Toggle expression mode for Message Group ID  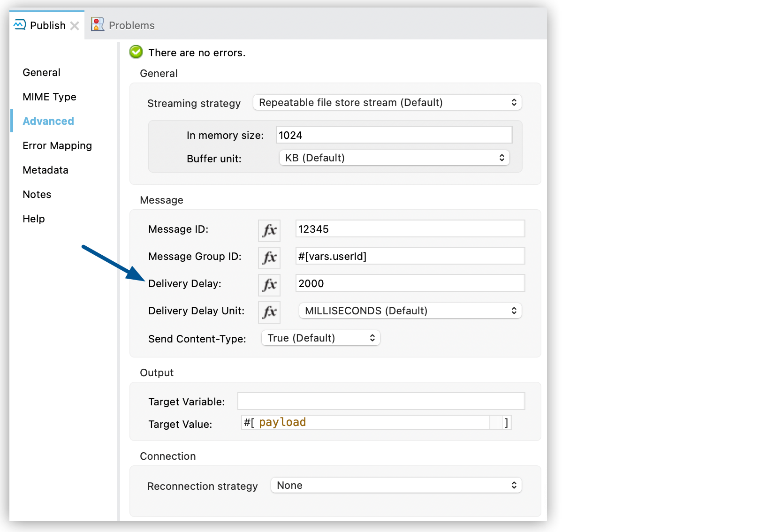point(269,258)
